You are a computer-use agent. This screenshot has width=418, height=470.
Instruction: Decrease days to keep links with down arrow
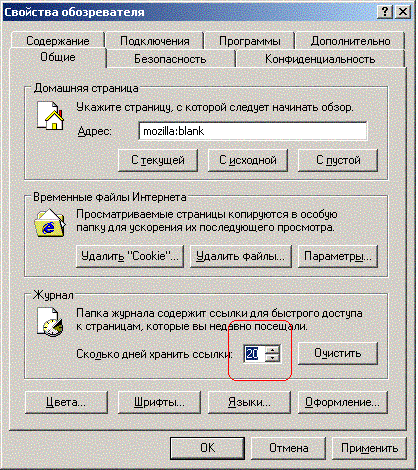coord(273,358)
